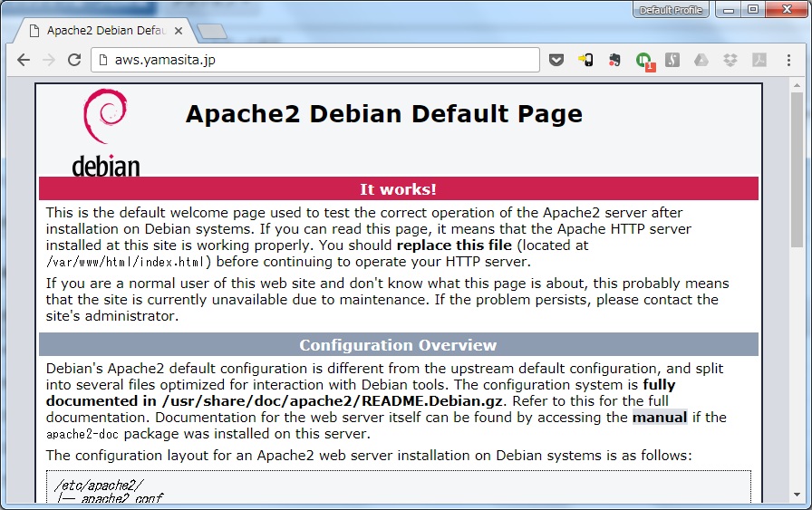Viewport: 812px width, 510px height.
Task: Open Google Drive extension icon
Action: click(x=701, y=60)
